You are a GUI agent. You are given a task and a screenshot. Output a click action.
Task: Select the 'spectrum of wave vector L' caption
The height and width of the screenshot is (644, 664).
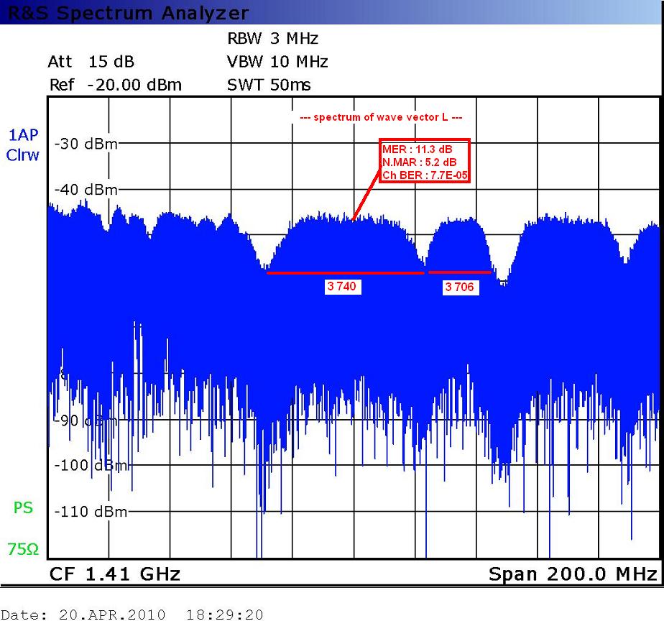tap(381, 118)
